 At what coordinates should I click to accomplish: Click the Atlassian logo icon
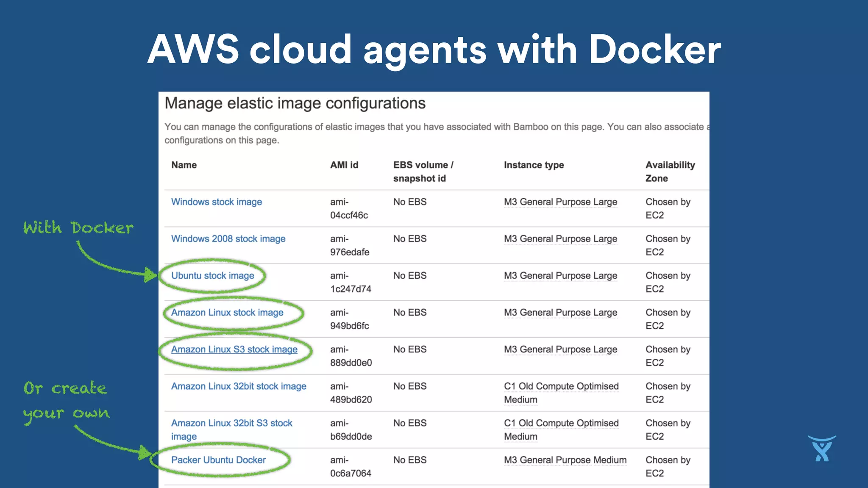822,449
